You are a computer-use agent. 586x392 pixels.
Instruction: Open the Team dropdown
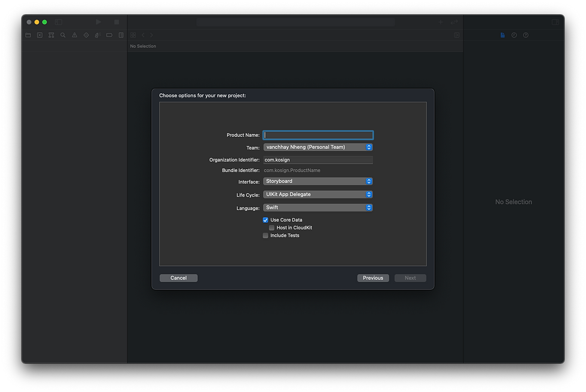[x=318, y=147]
